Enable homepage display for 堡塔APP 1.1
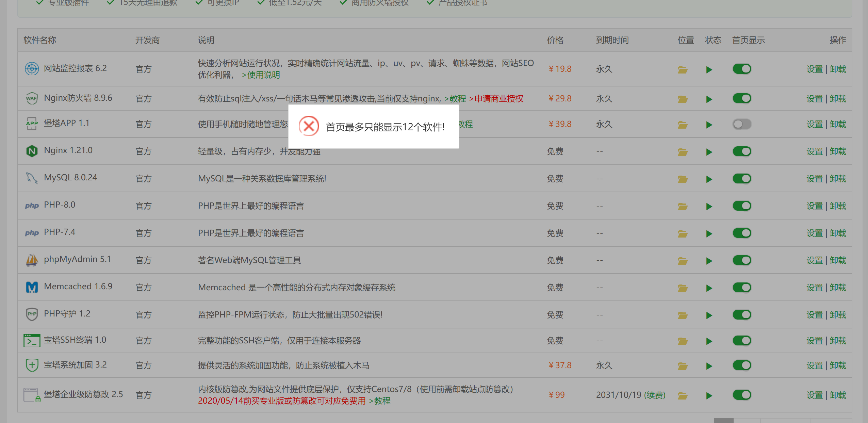Image resolution: width=868 pixels, height=423 pixels. coord(742,124)
